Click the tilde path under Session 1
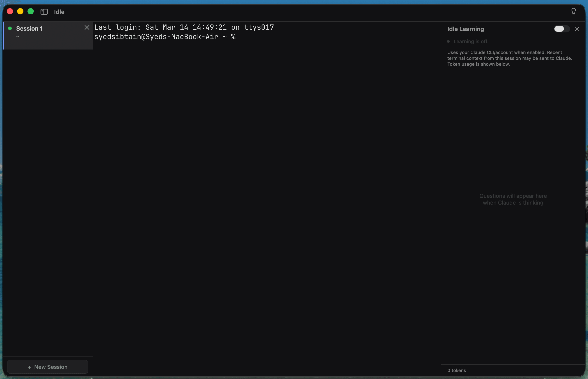This screenshot has height=379, width=588. point(18,36)
